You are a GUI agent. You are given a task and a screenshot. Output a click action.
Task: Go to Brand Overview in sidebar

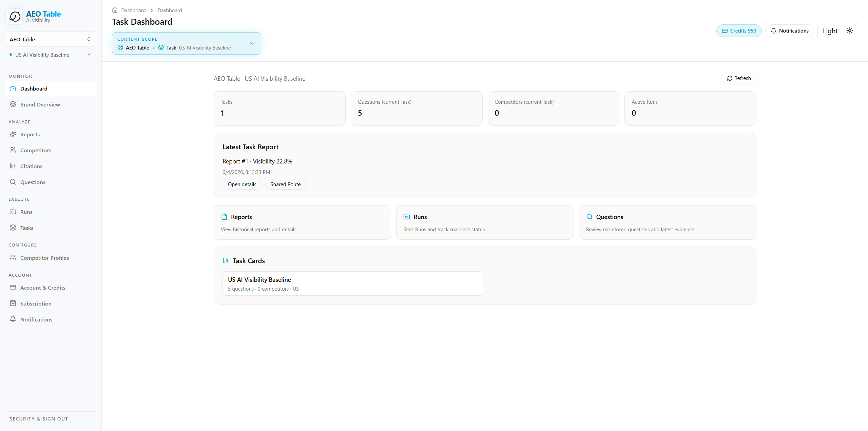(x=51, y=104)
